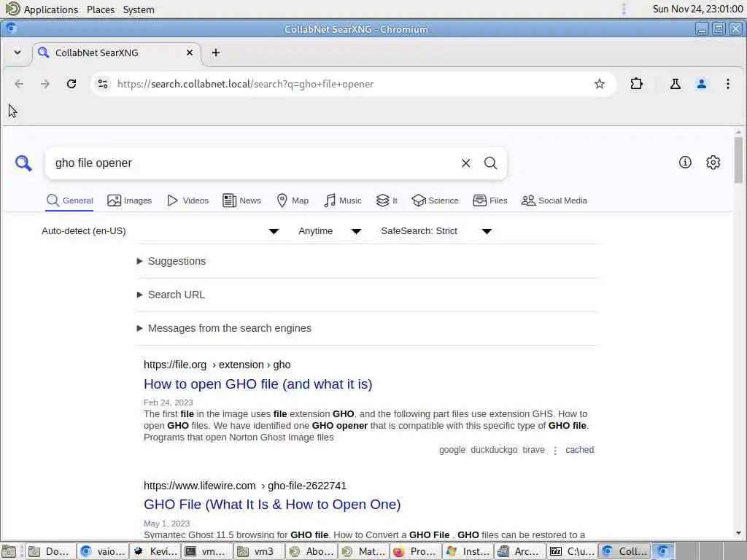The height and width of the screenshot is (560, 747).
Task: Click the page vertical scrollbar thumb
Action: coord(738,160)
